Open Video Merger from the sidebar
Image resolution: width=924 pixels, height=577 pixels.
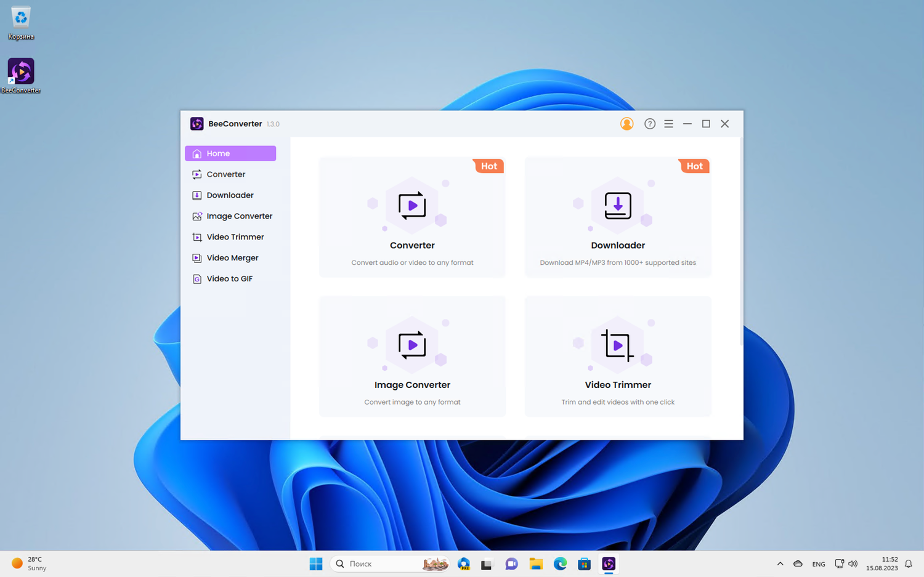click(x=230, y=258)
